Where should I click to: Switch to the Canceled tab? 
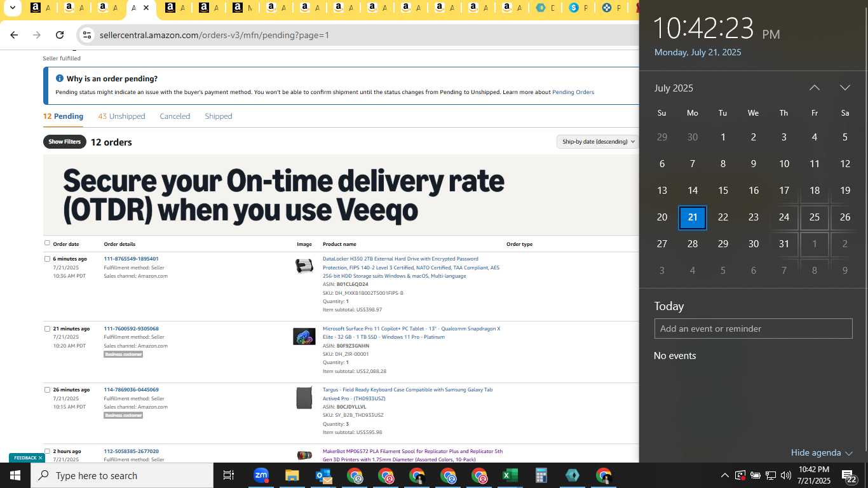(x=175, y=116)
